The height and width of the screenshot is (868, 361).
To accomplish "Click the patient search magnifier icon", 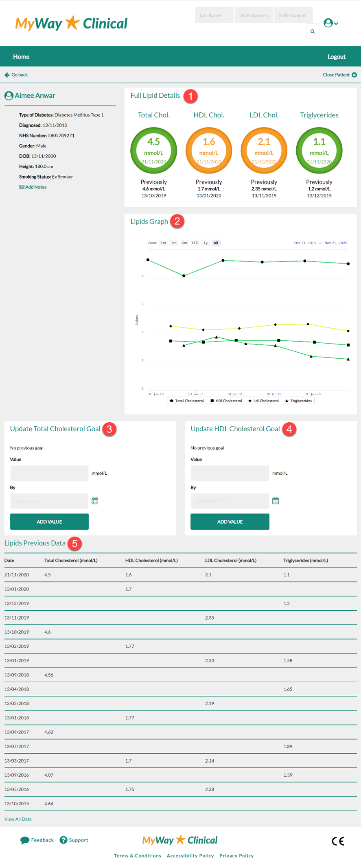I will [x=312, y=31].
